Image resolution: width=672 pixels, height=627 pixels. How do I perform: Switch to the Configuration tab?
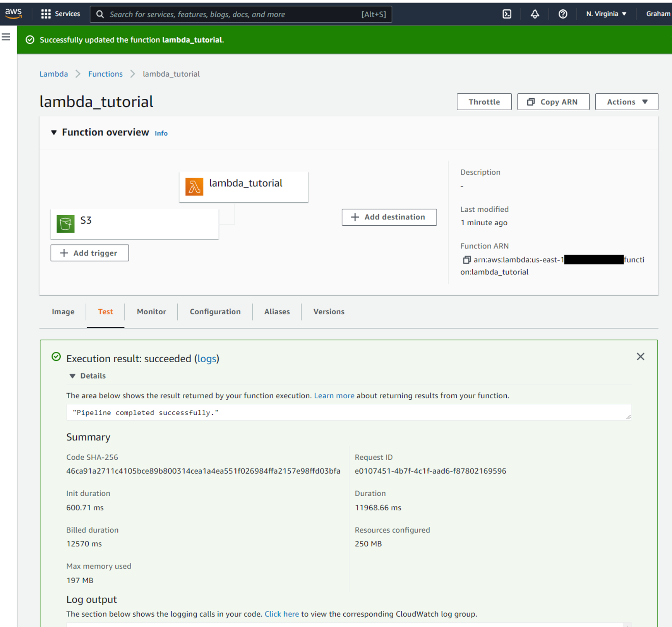click(215, 312)
